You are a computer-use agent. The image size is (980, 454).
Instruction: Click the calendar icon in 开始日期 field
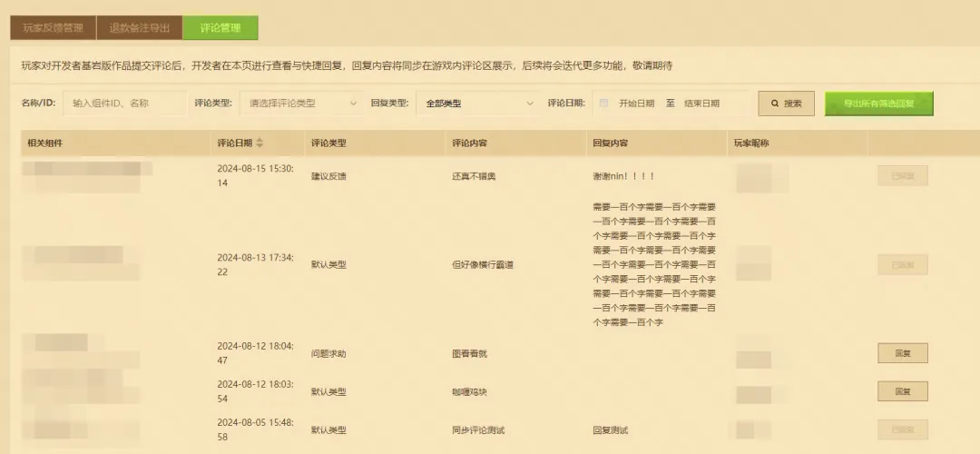coord(604,104)
